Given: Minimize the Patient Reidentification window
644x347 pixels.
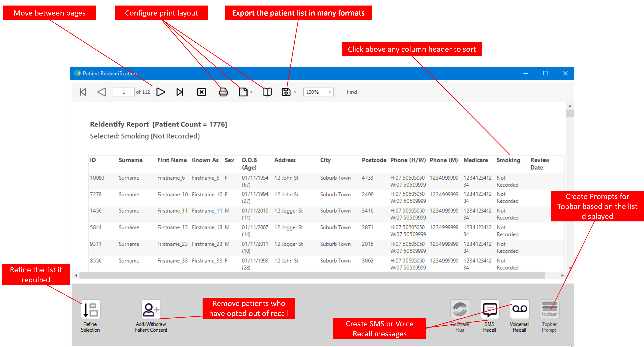Looking at the screenshot, I should click(526, 73).
